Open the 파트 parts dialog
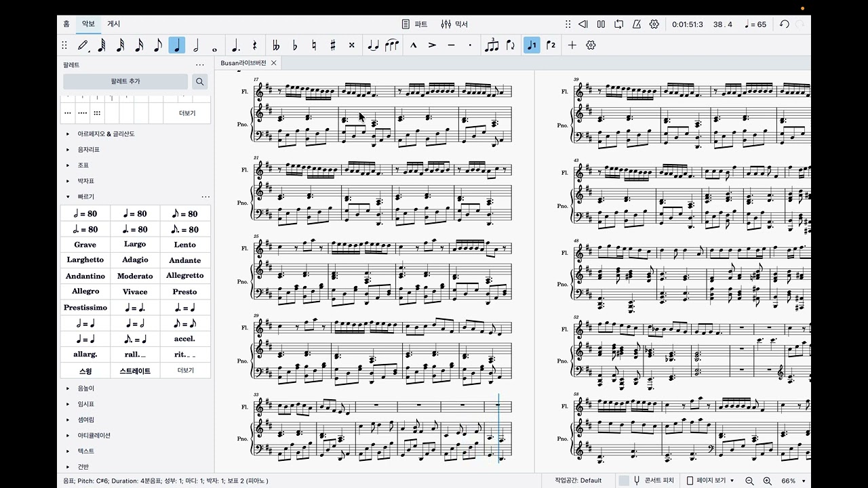Image resolution: width=868 pixels, height=488 pixels. (415, 24)
